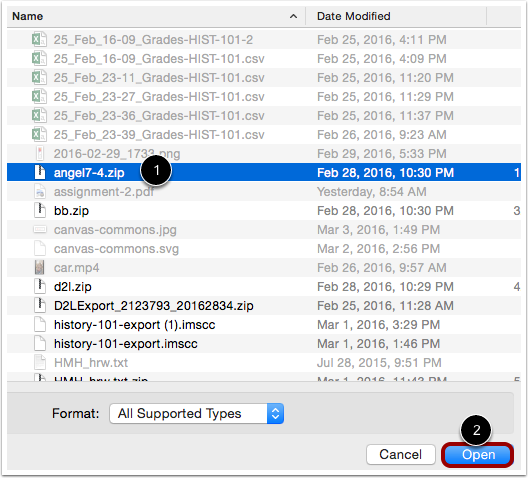Click the zip icon next to angel7-4.zip
Screen dimensions: 528x478
tap(40, 172)
